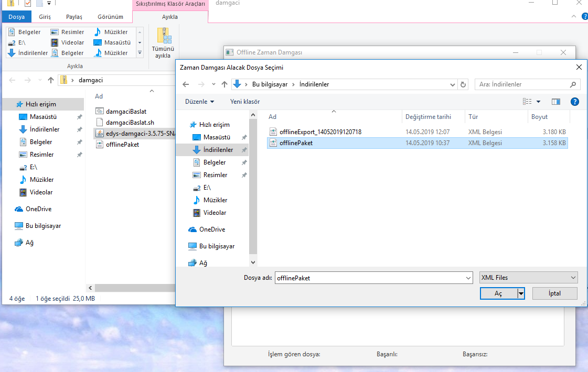This screenshot has width=588, height=372.
Task: Click the arrow beside the Aç button
Action: click(521, 294)
